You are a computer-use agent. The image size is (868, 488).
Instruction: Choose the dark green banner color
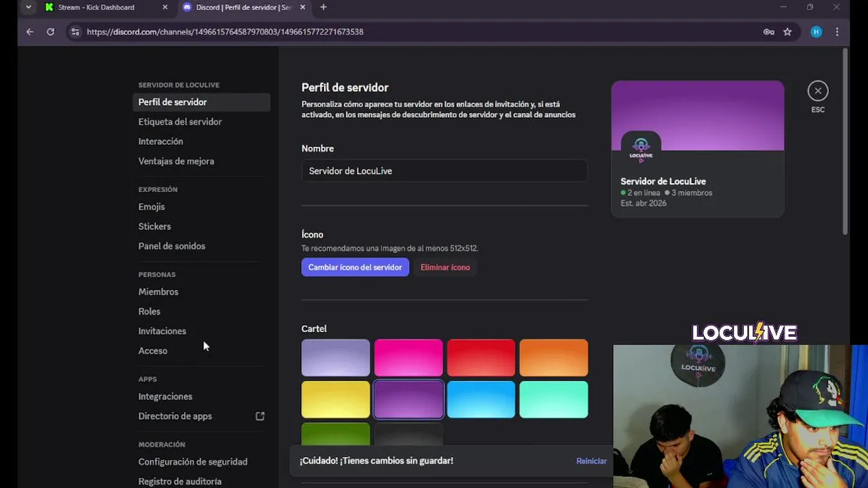pos(336,434)
